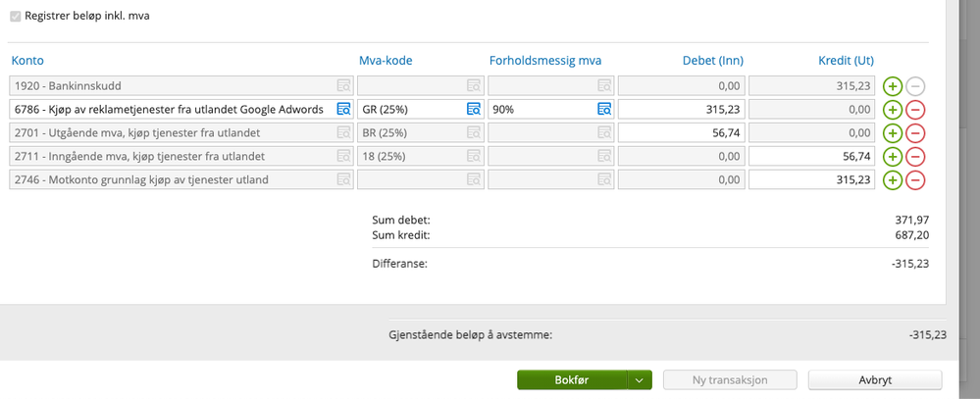Viewport: 980px width, 399px height.
Task: Remove the 2701 Utgående mva line
Action: [x=915, y=133]
